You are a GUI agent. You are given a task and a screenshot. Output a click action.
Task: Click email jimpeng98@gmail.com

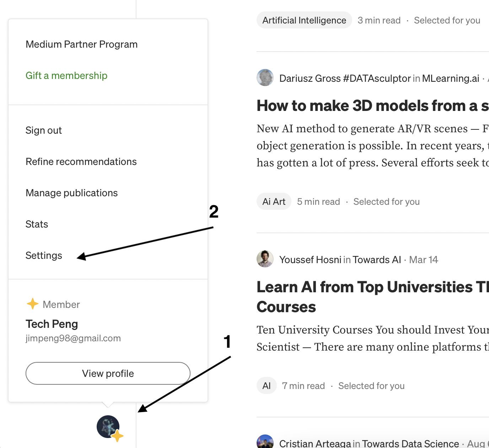pos(73,338)
